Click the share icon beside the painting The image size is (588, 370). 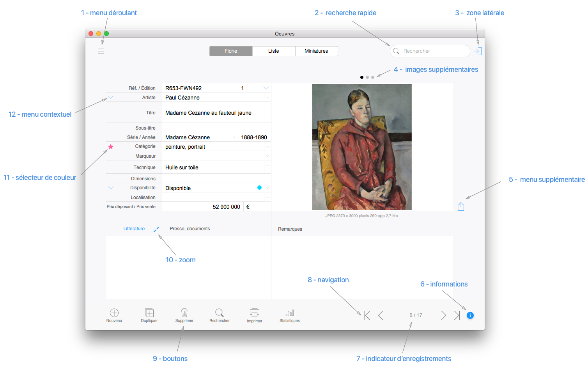click(x=461, y=206)
